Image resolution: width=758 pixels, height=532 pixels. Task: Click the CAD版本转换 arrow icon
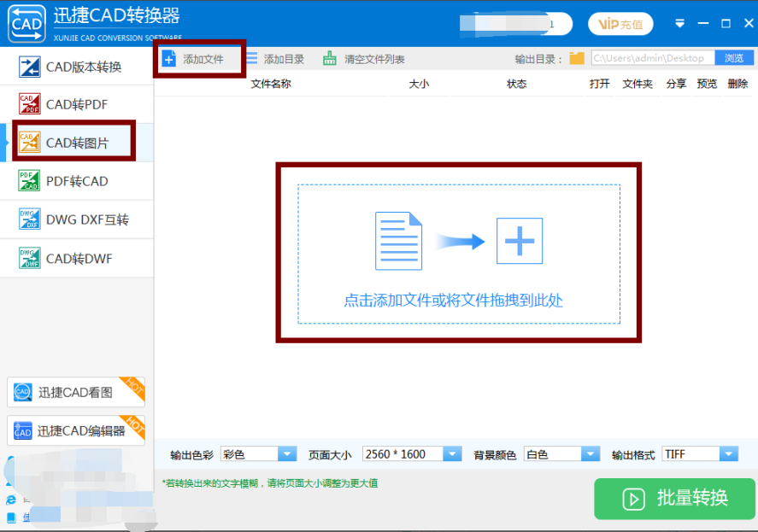click(x=30, y=67)
